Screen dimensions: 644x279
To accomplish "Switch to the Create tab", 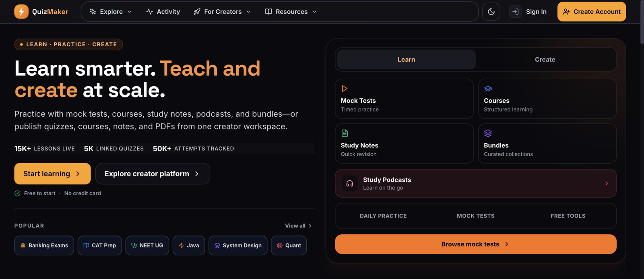I will click(x=545, y=60).
